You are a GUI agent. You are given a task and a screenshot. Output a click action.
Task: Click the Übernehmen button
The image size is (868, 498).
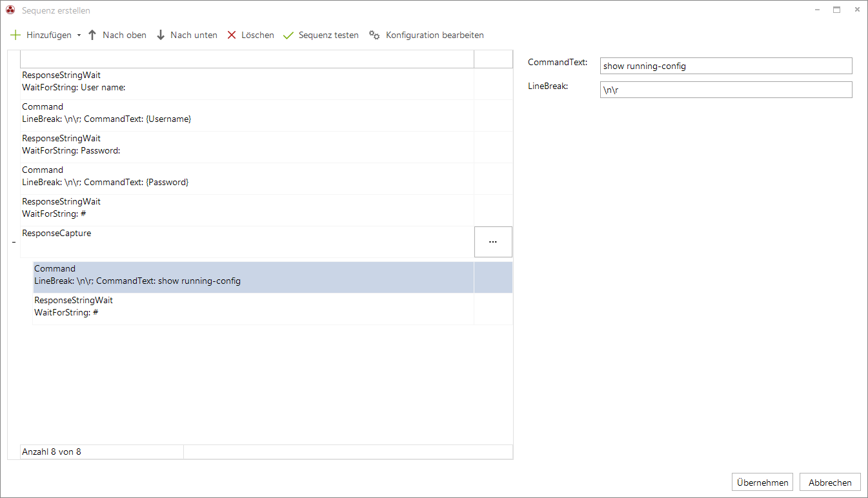coord(762,483)
